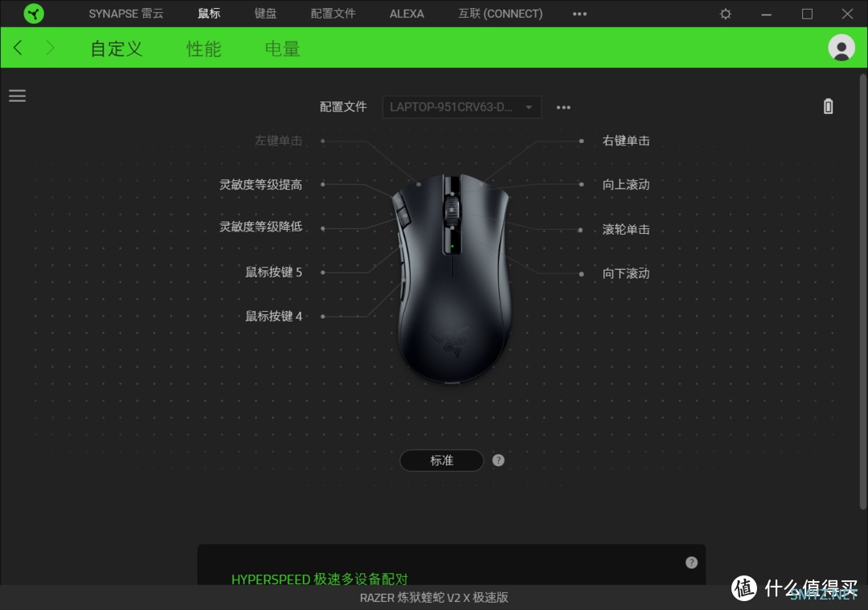
Task: Click the user account avatar icon
Action: coord(841,48)
